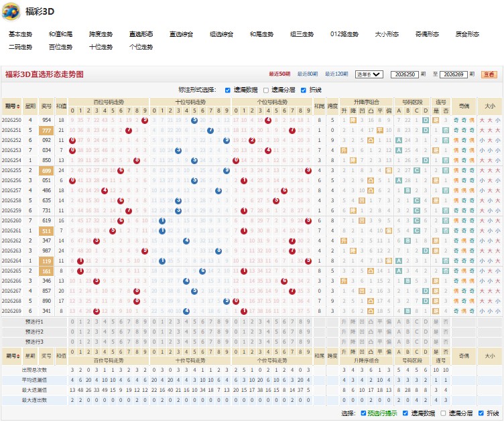Open 基本走势 navigation item
Viewport: 504px width, 422px height.
pyautogui.click(x=20, y=34)
